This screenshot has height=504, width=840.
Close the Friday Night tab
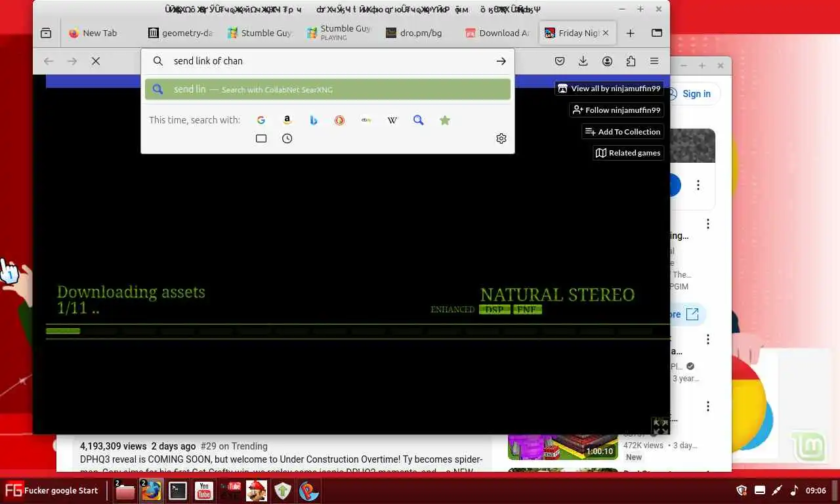click(x=605, y=33)
